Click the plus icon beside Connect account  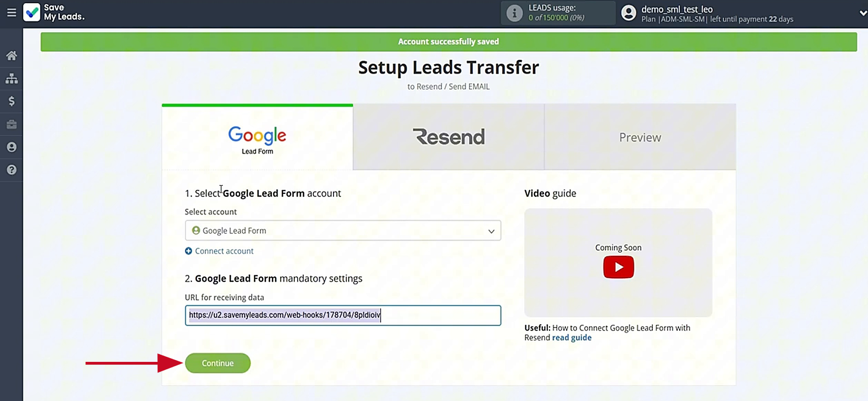[189, 251]
